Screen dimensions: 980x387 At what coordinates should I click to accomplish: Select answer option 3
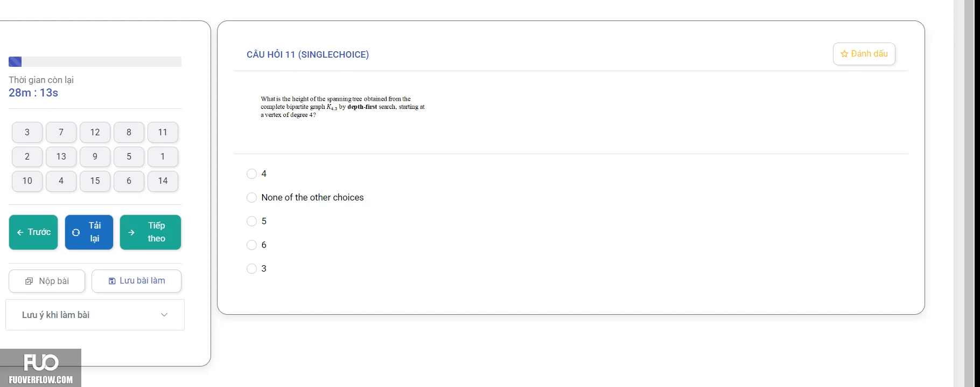point(251,268)
